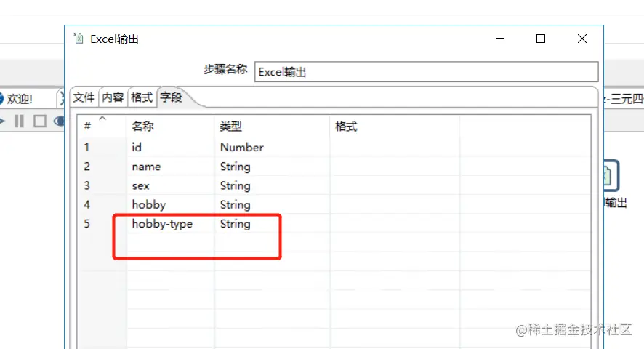The height and width of the screenshot is (349, 644).
Task: Maximize the Excel输出 dialog
Action: (x=541, y=39)
